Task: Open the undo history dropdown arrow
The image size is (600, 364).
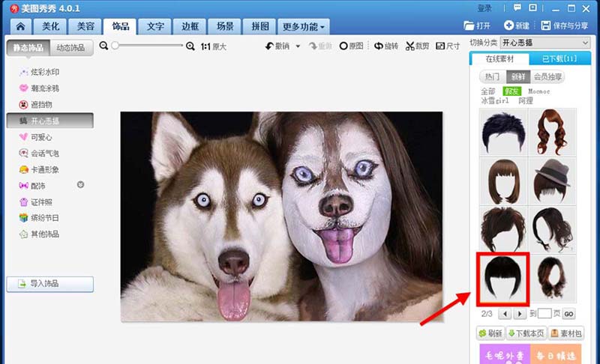Action: coord(298,46)
